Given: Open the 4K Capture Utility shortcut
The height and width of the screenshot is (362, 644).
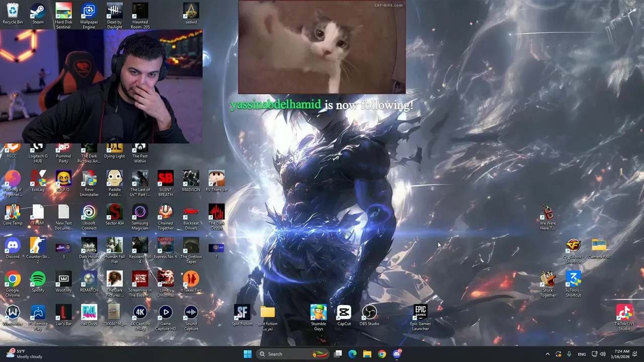Looking at the screenshot, I should coord(140,318).
